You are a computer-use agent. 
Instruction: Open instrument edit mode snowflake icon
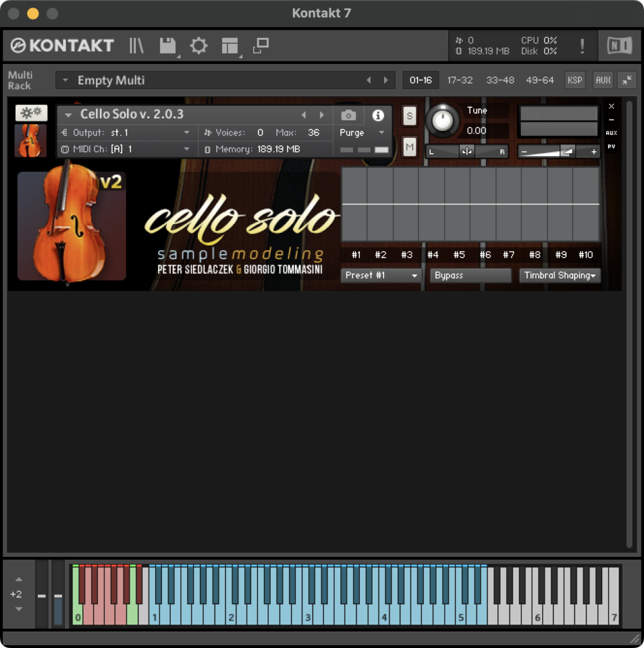click(x=32, y=113)
